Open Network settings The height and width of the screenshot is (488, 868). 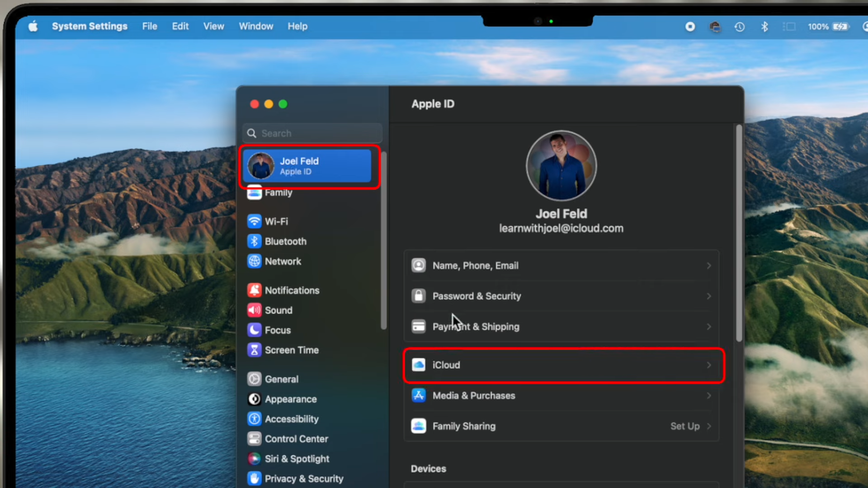coord(283,261)
